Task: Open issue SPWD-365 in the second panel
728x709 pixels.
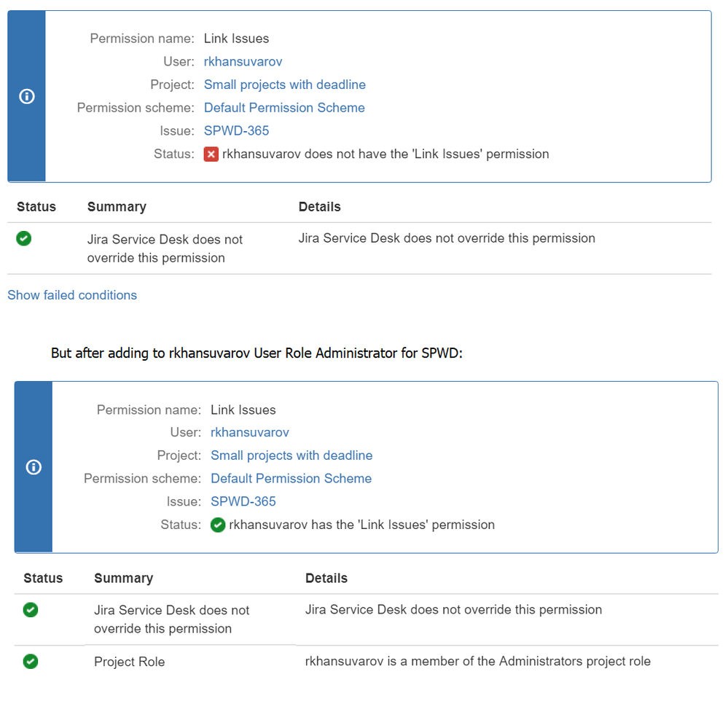Action: tap(243, 501)
